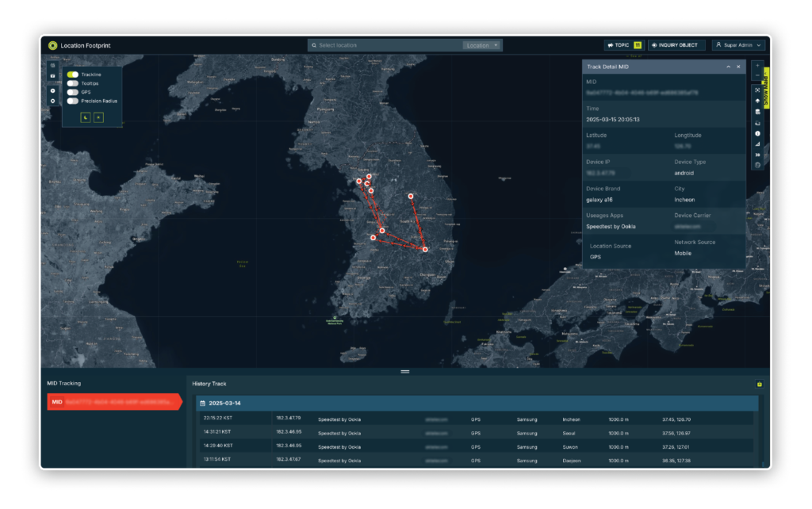Image resolution: width=812 pixels, height=509 pixels.
Task: Open the Location type dropdown in search bar
Action: [482, 45]
